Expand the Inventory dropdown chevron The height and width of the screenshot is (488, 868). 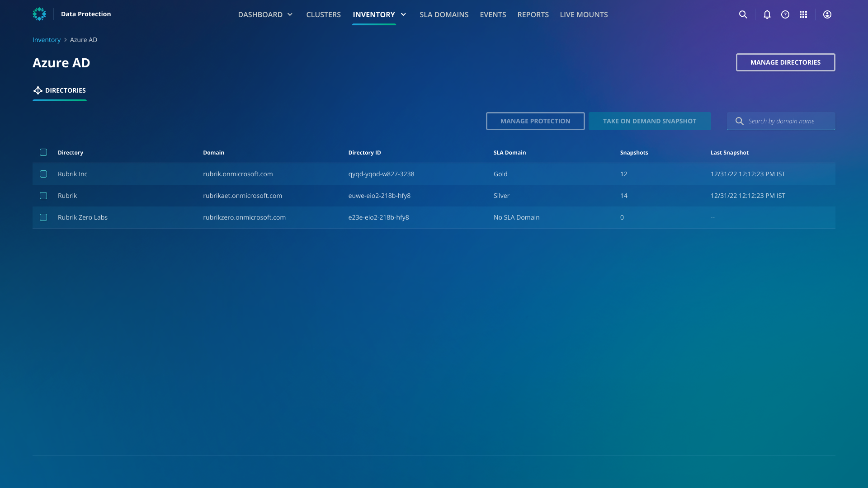(x=404, y=14)
